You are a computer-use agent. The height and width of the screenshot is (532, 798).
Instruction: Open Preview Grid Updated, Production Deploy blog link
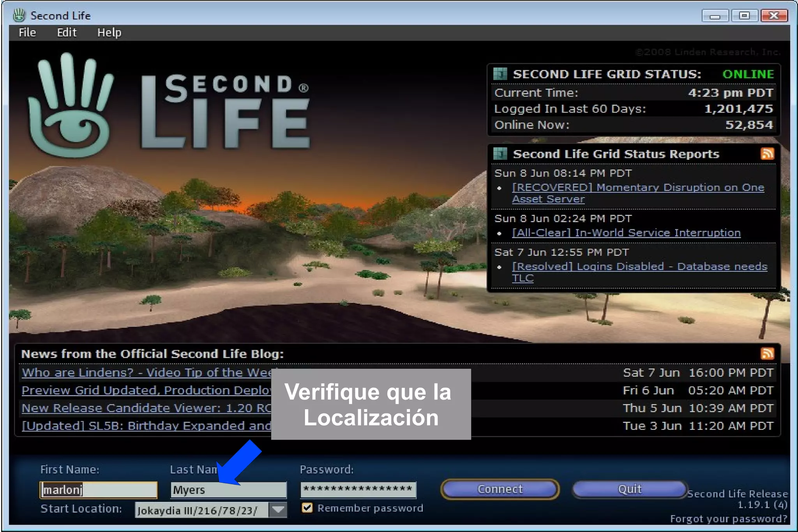147,391
